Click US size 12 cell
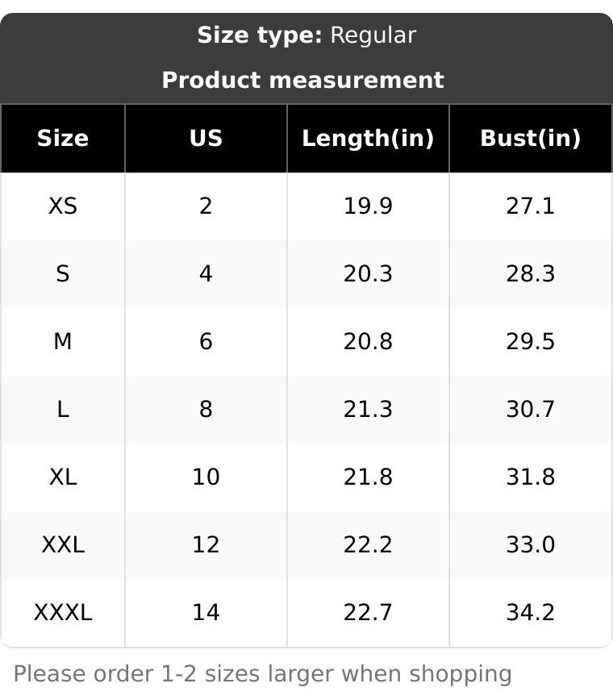Viewport: 613px width, 700px height. tap(206, 545)
